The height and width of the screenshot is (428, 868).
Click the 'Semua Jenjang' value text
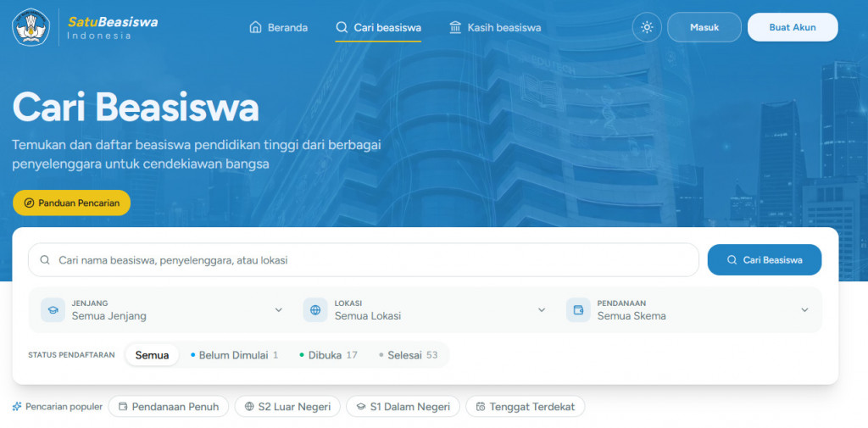coord(109,316)
